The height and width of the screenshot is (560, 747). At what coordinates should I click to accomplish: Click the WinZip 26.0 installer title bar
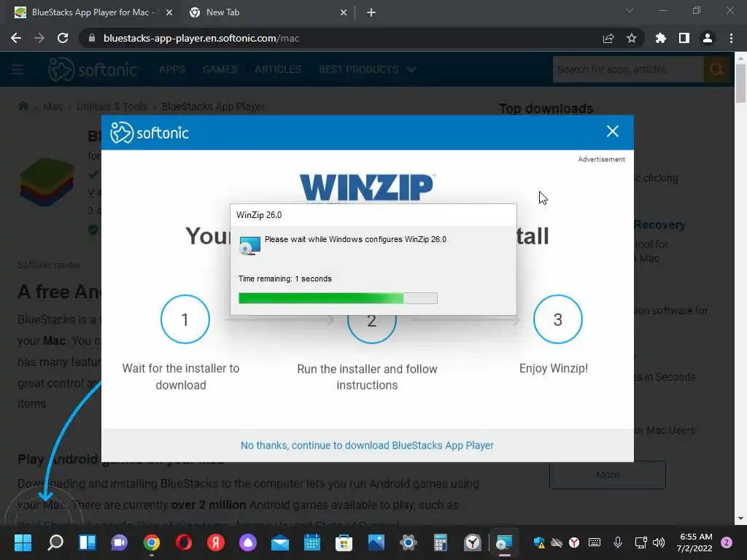(x=373, y=215)
